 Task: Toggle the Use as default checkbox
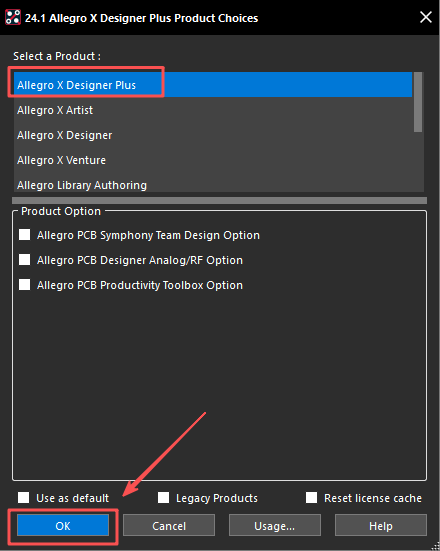[24, 498]
